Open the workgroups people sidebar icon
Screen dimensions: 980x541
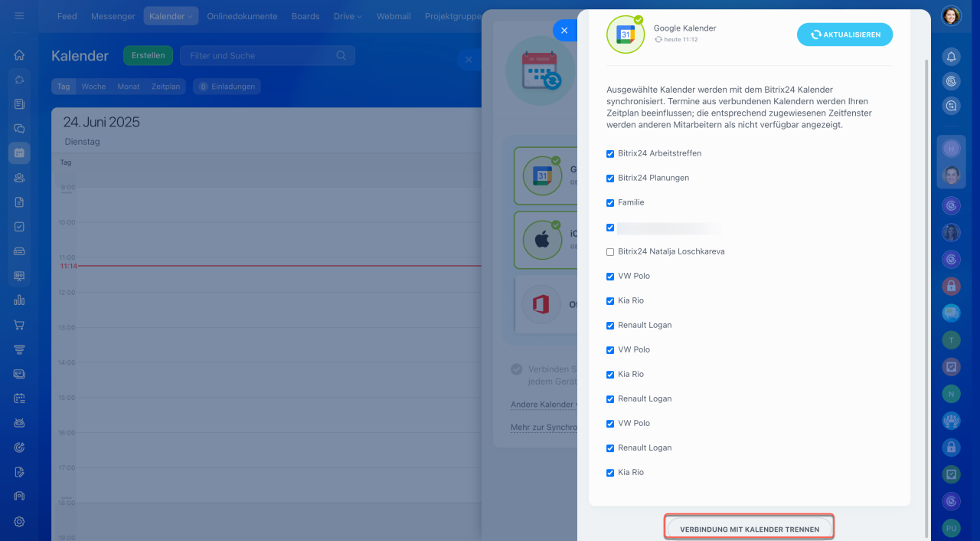pos(19,178)
